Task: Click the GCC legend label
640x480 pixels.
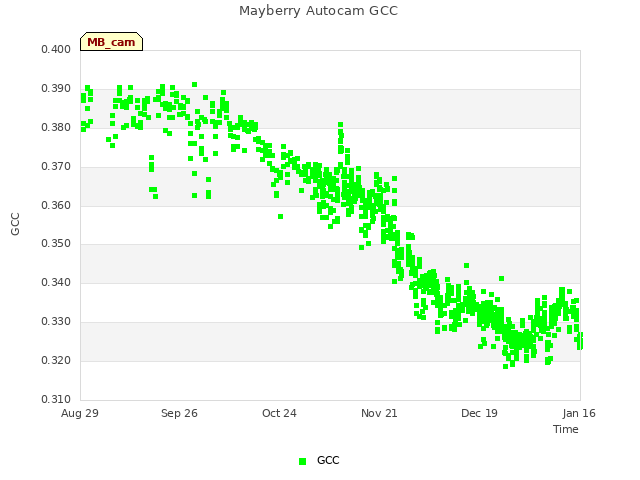Action: 328,460
